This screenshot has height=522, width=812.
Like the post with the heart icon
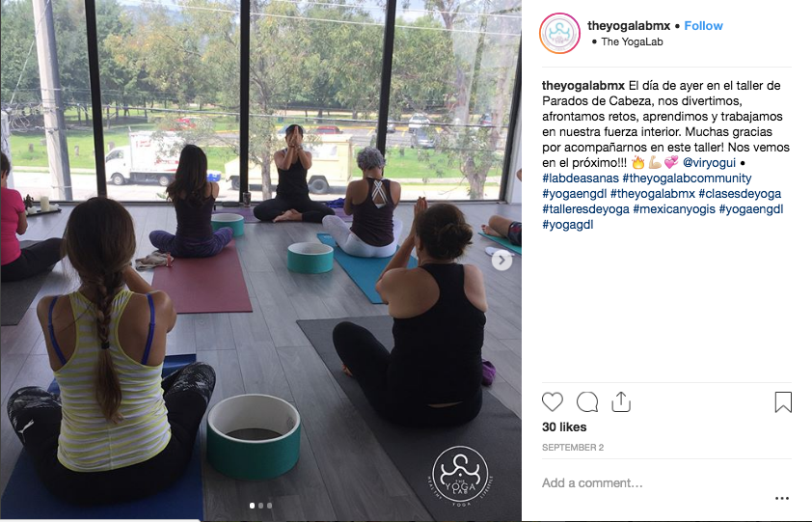tap(552, 402)
